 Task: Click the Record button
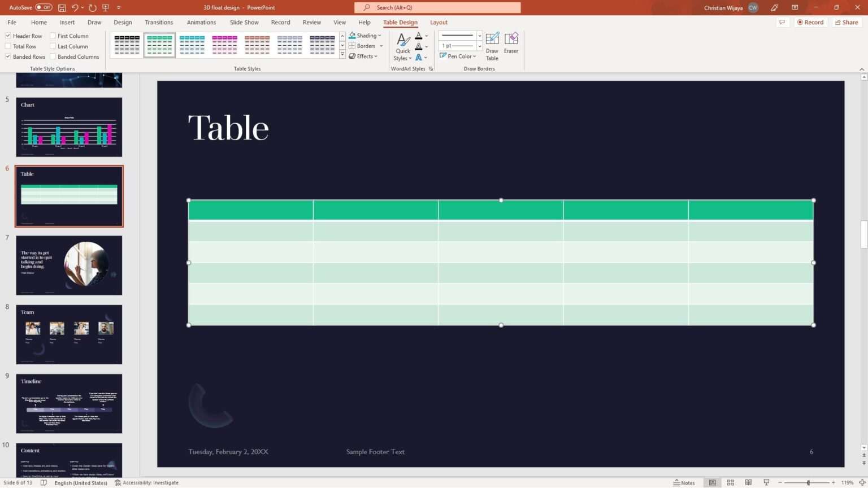pos(810,23)
